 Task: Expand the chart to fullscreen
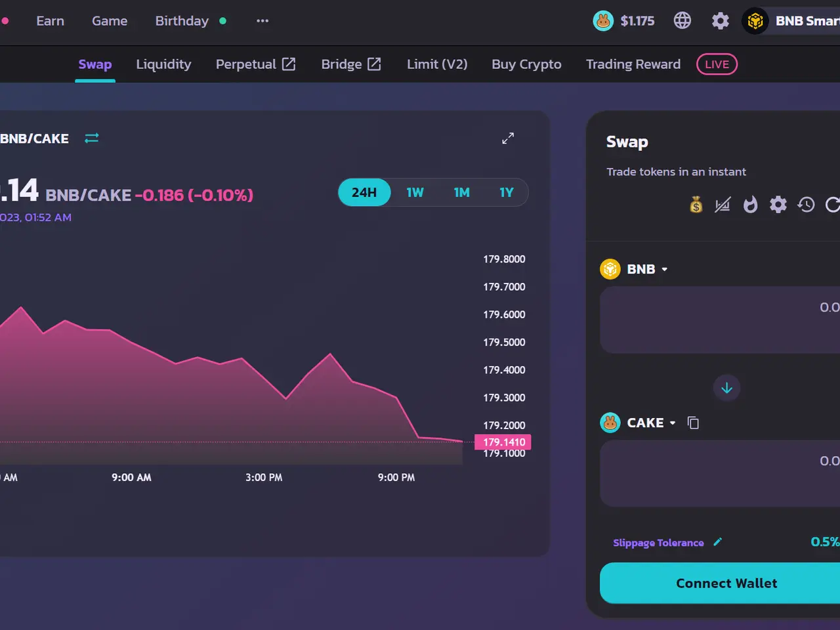coord(508,138)
